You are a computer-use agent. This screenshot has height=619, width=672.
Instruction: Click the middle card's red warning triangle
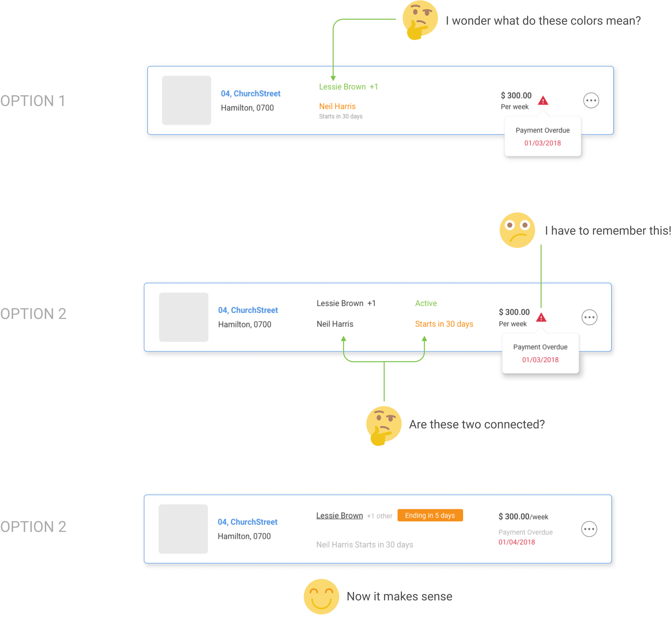tap(541, 317)
